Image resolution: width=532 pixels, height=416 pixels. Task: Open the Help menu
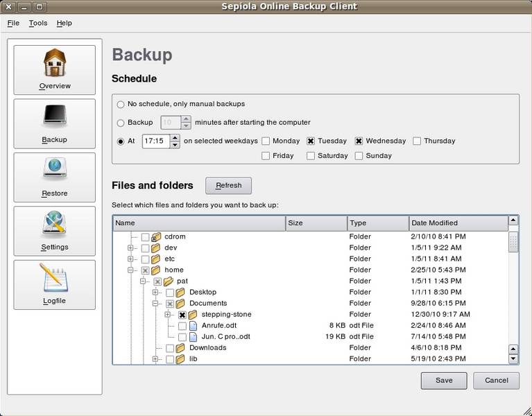click(x=64, y=23)
